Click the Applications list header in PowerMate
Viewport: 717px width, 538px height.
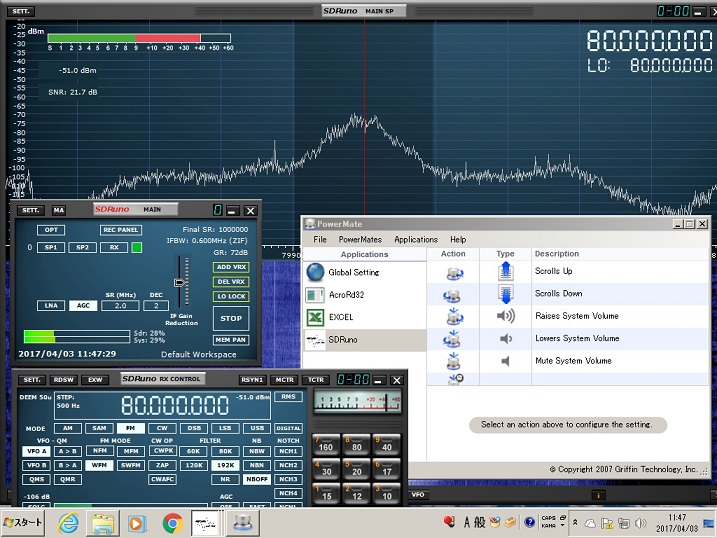[x=364, y=255]
